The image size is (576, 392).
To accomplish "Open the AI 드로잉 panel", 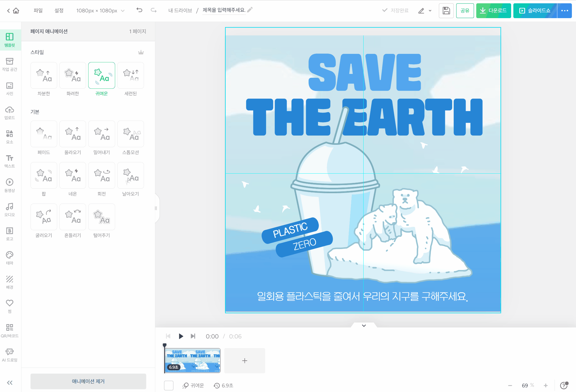I will 10,355.
